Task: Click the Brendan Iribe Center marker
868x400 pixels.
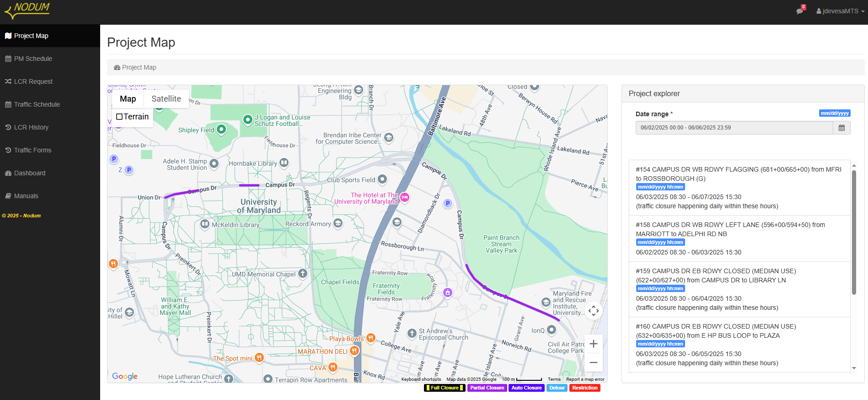Action: (x=389, y=137)
